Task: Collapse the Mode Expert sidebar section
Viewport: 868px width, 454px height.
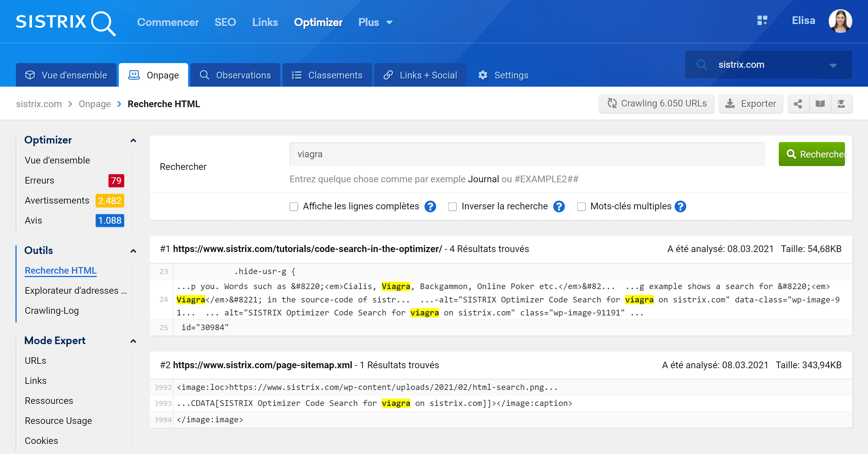Action: pyautogui.click(x=134, y=341)
